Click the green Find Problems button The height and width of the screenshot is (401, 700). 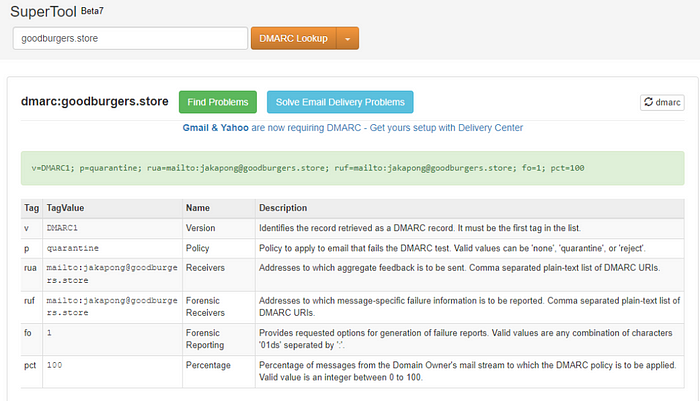pyautogui.click(x=218, y=102)
